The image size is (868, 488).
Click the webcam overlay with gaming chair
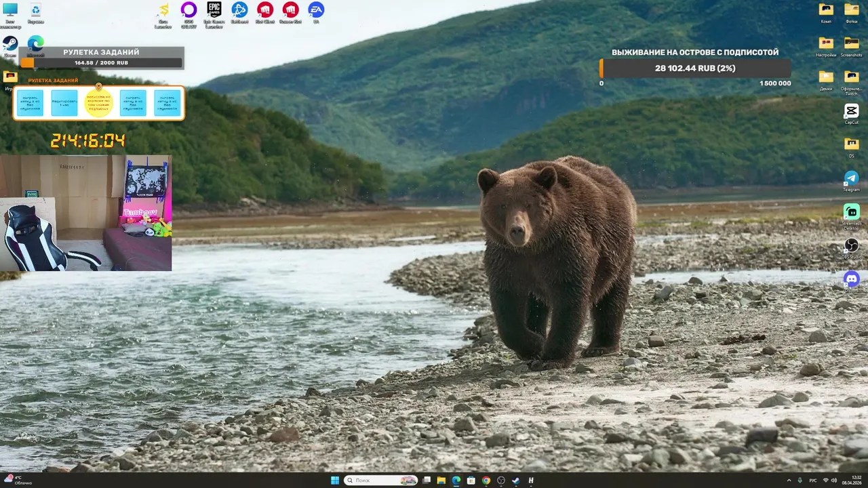pos(85,213)
